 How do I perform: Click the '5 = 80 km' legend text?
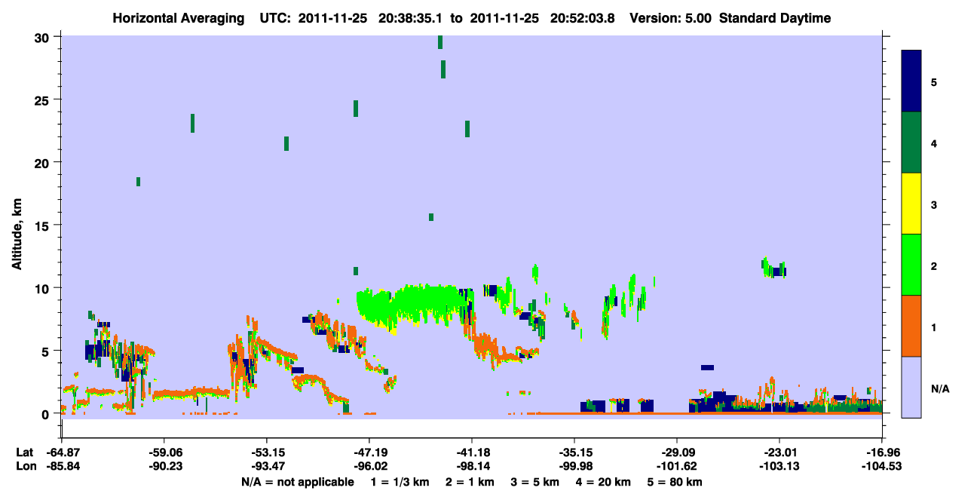[x=676, y=482]
